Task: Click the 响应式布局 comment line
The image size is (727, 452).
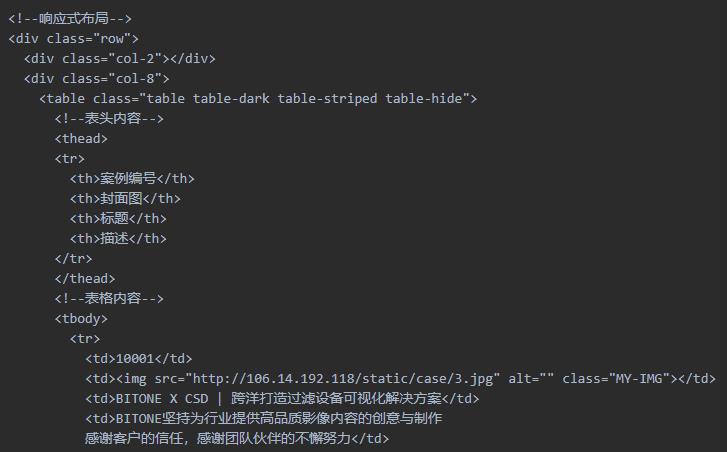Action: [x=70, y=19]
